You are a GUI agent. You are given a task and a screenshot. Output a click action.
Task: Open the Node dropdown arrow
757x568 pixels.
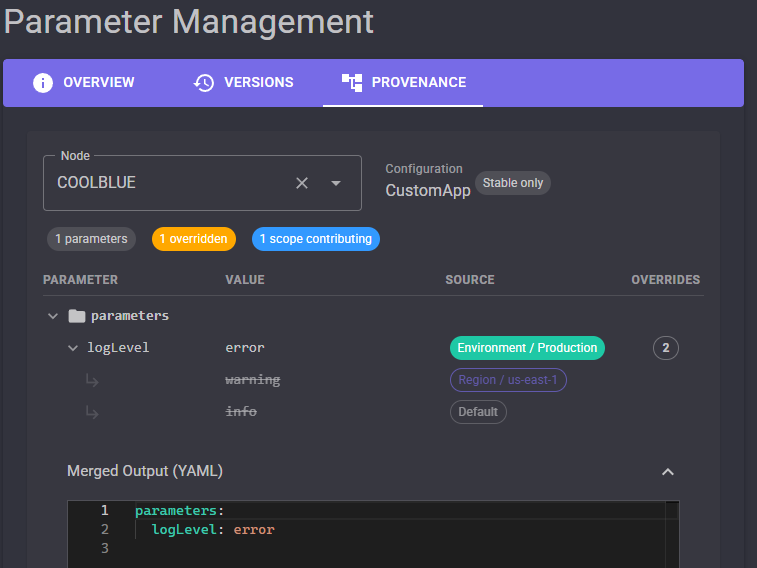click(x=336, y=183)
